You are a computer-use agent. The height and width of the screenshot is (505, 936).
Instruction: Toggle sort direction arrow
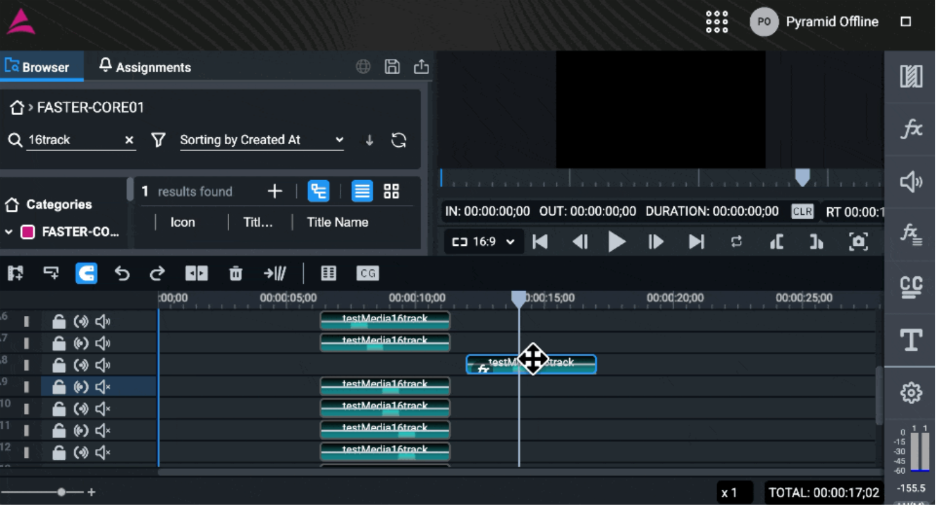point(370,140)
